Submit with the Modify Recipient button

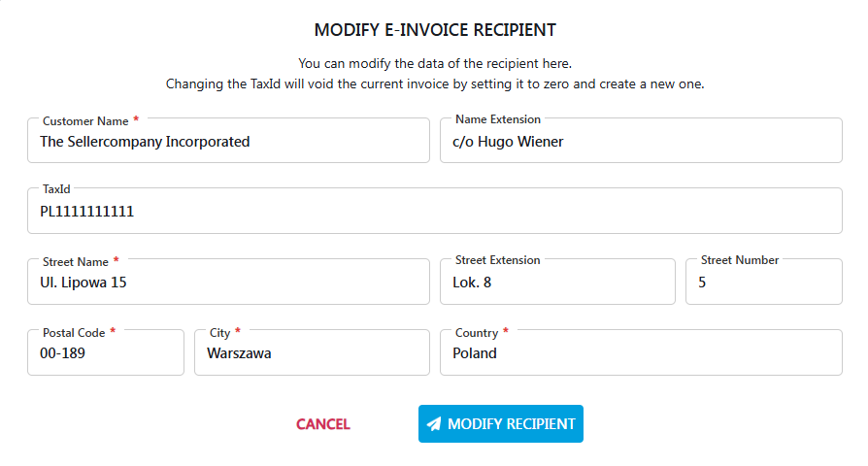point(500,424)
